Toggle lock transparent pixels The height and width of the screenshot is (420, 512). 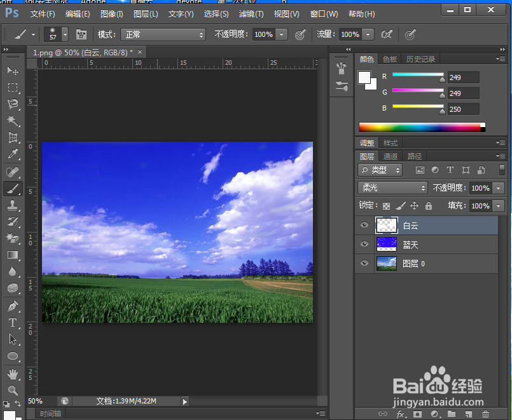(386, 206)
